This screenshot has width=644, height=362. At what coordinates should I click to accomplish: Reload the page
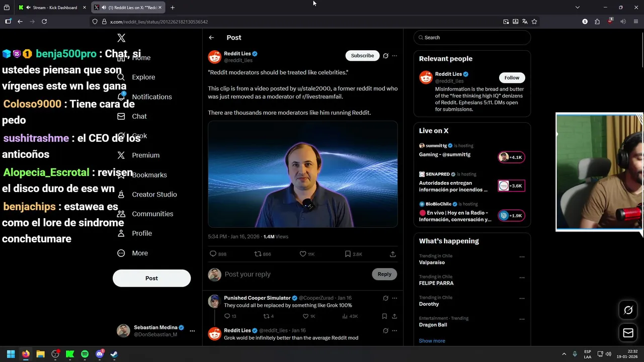coord(44,22)
